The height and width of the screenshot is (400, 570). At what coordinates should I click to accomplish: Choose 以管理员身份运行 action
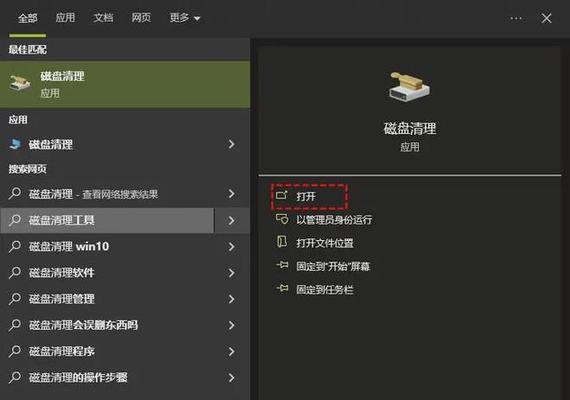334,220
